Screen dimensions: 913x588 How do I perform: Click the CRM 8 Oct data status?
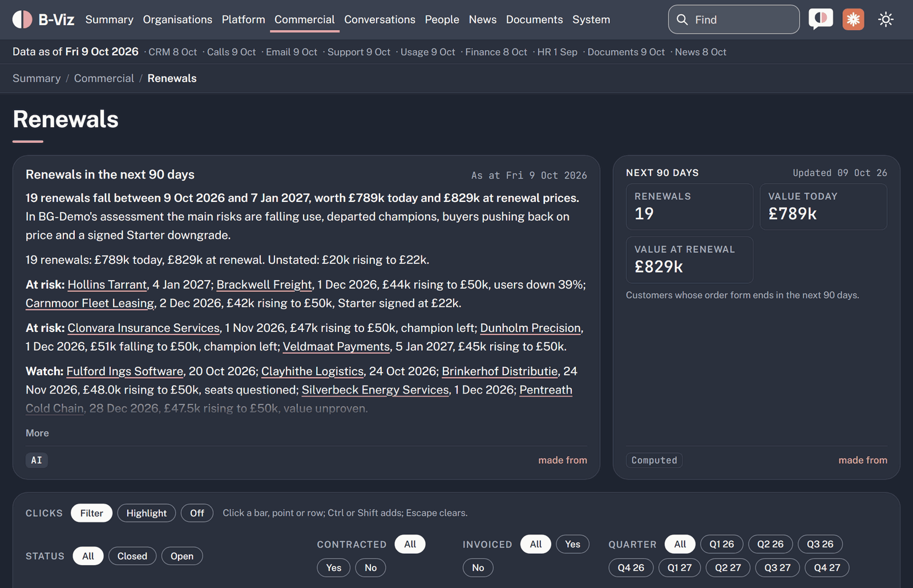pyautogui.click(x=173, y=52)
